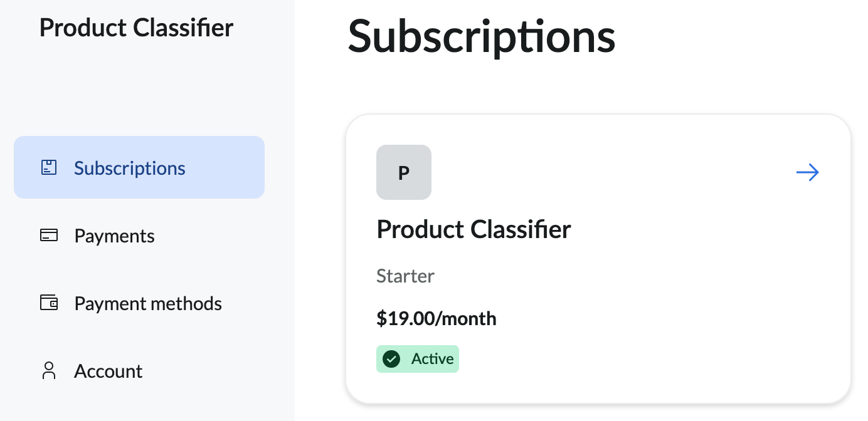868x421 pixels.
Task: Select the Payments card icon
Action: tap(48, 236)
